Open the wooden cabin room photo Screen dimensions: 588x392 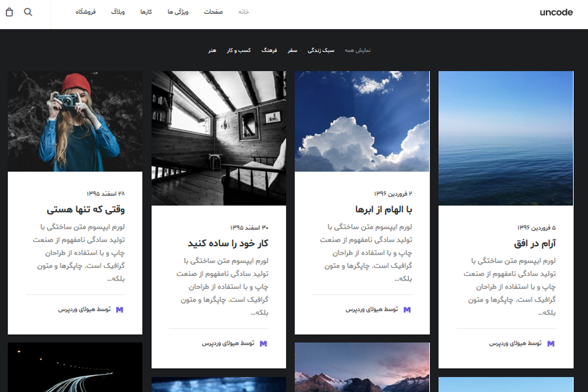(x=219, y=138)
